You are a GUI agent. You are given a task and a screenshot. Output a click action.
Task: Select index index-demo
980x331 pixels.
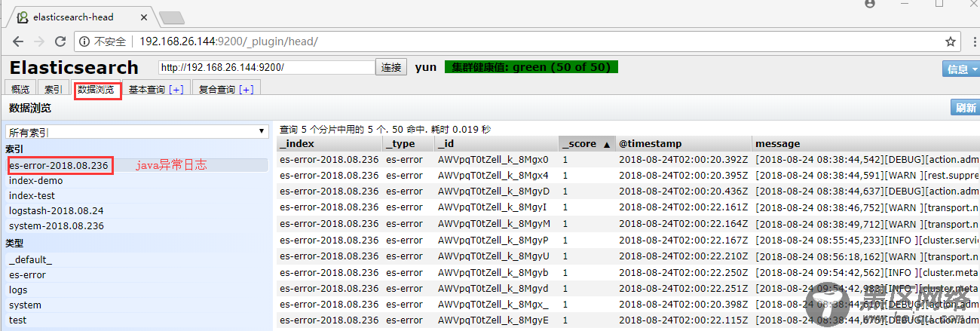pyautogui.click(x=136, y=181)
